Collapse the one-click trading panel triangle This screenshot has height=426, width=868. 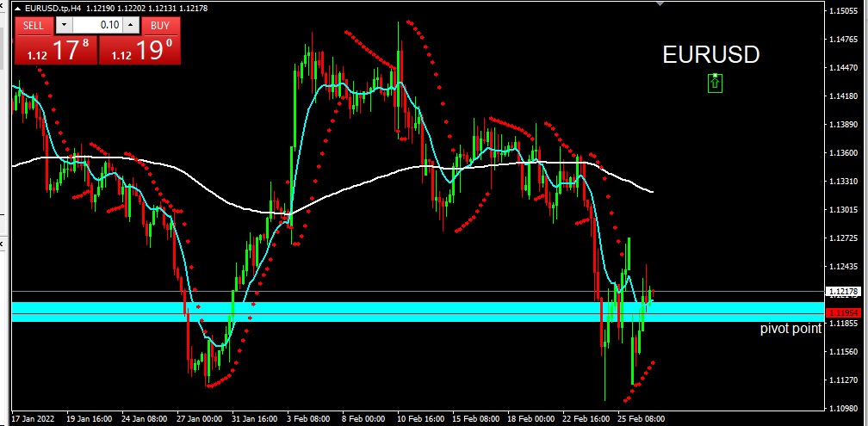(x=18, y=9)
